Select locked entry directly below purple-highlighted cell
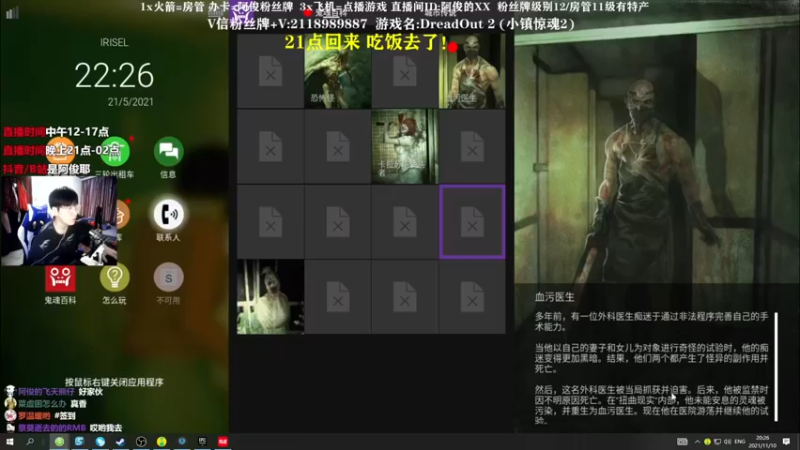 click(x=472, y=297)
